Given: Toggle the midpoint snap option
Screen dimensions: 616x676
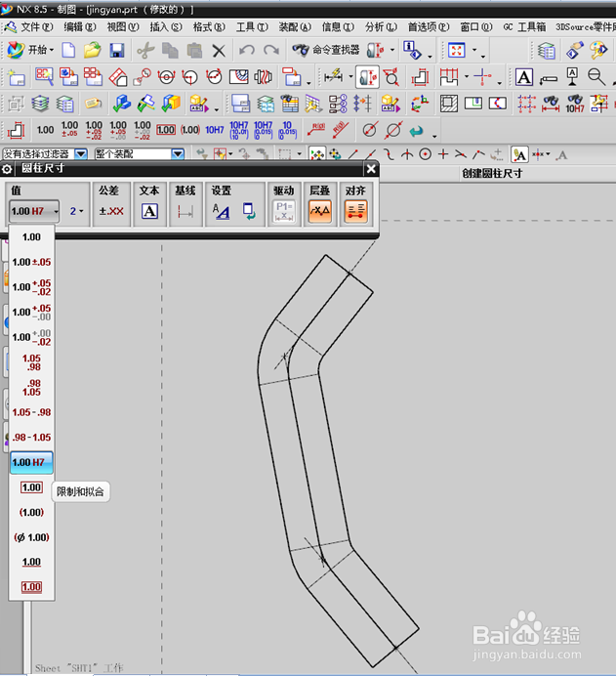Looking at the screenshot, I should tap(371, 154).
